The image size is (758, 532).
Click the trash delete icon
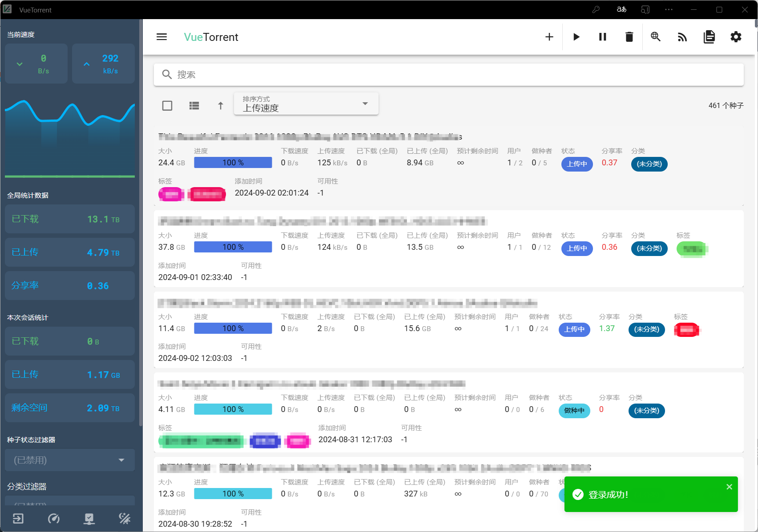(x=629, y=37)
